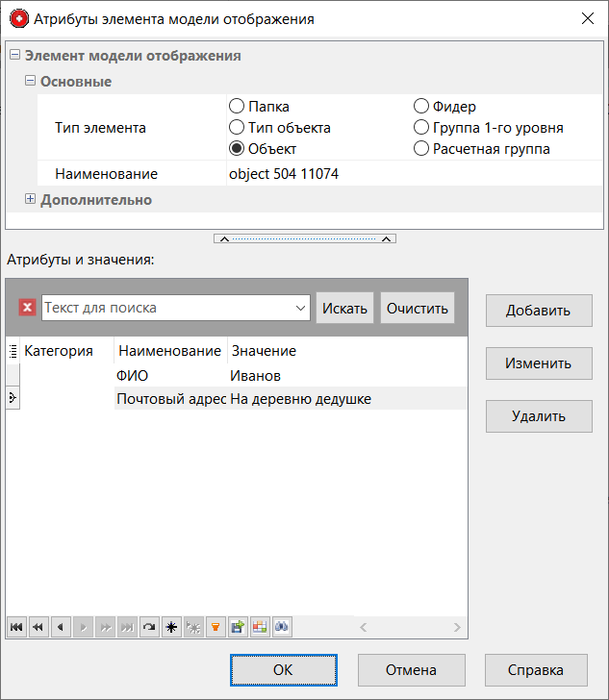This screenshot has height=700, width=609.
Task: Expand the Дополнительно section
Action: (x=30, y=200)
